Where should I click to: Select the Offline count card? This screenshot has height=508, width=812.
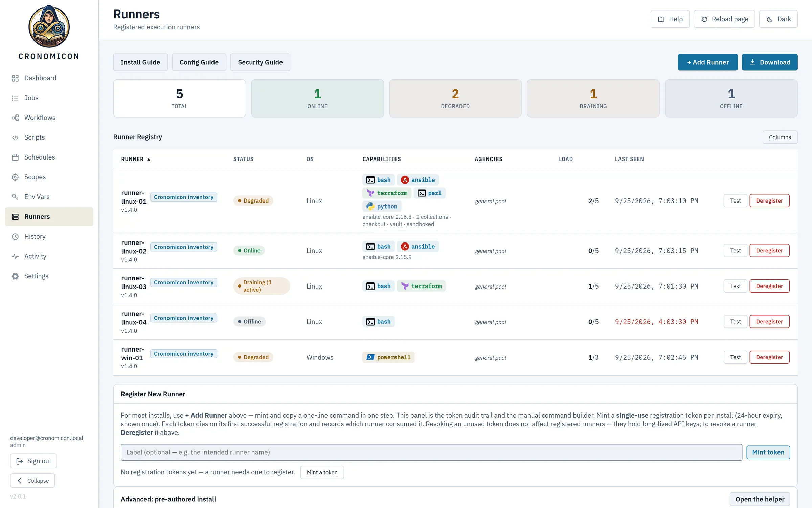(731, 98)
